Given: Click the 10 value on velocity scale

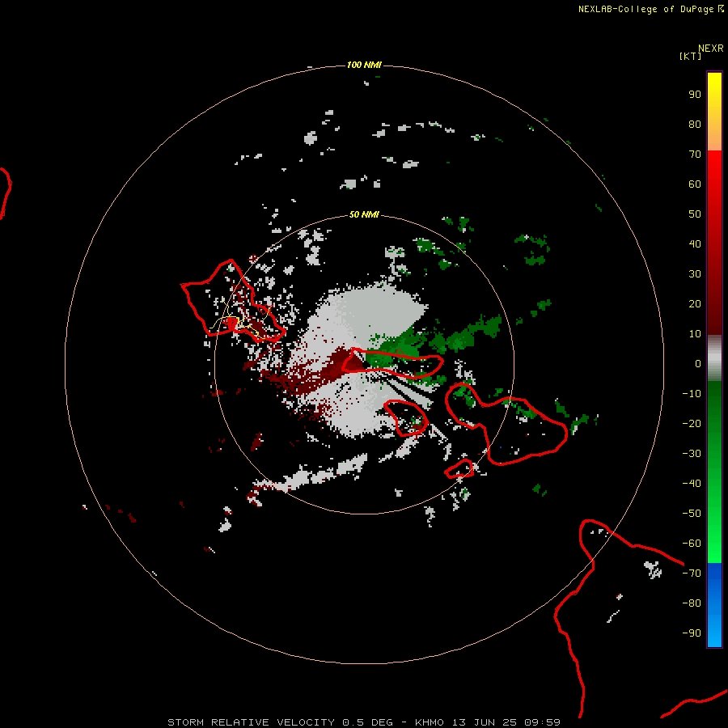Looking at the screenshot, I should [695, 334].
